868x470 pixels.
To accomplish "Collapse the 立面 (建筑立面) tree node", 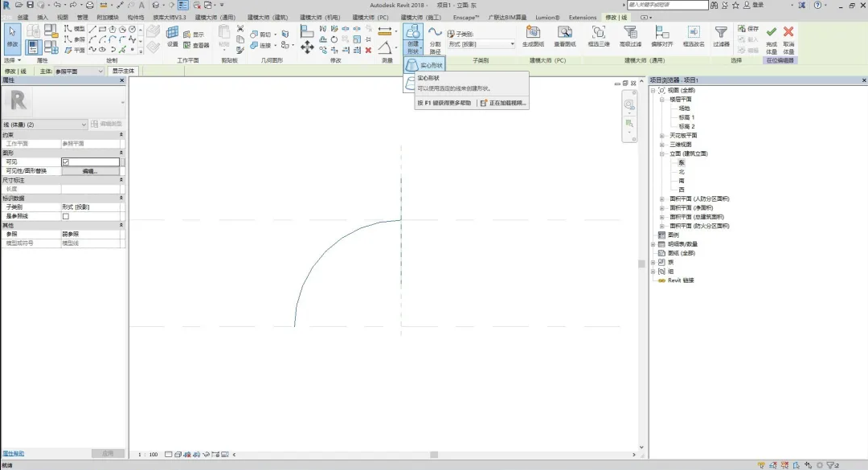I will pyautogui.click(x=662, y=153).
